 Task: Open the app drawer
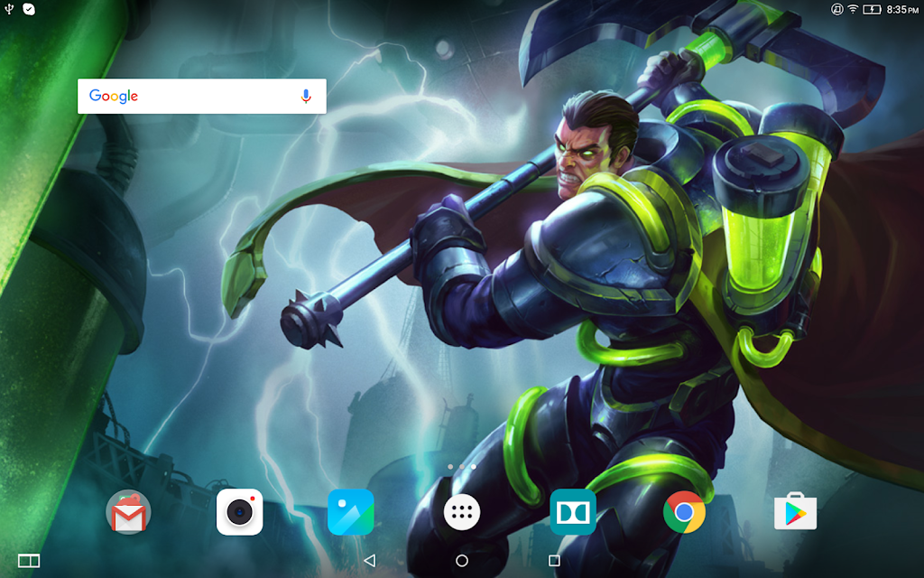[x=462, y=512]
